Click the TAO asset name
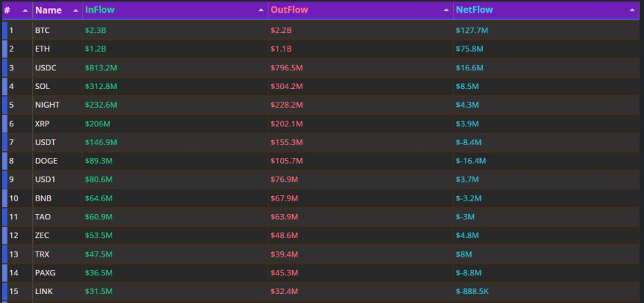This screenshot has height=303, width=644. 42,217
